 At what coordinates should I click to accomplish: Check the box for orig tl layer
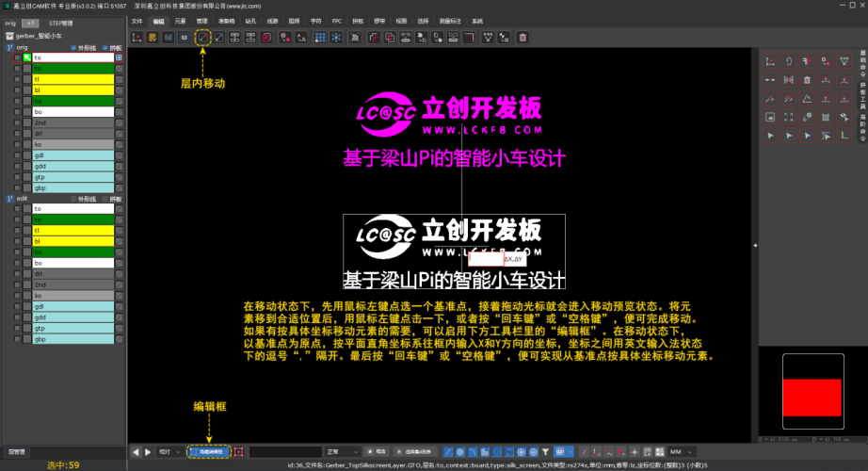pos(17,79)
